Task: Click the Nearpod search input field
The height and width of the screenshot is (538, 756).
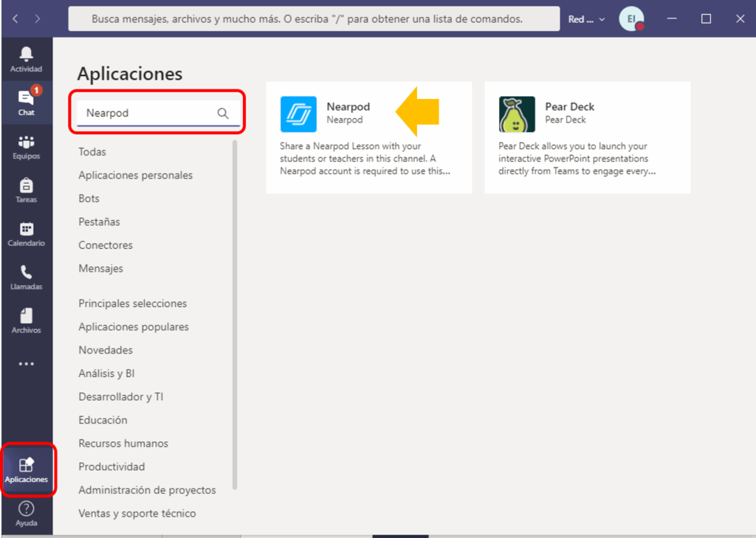Action: coord(148,113)
